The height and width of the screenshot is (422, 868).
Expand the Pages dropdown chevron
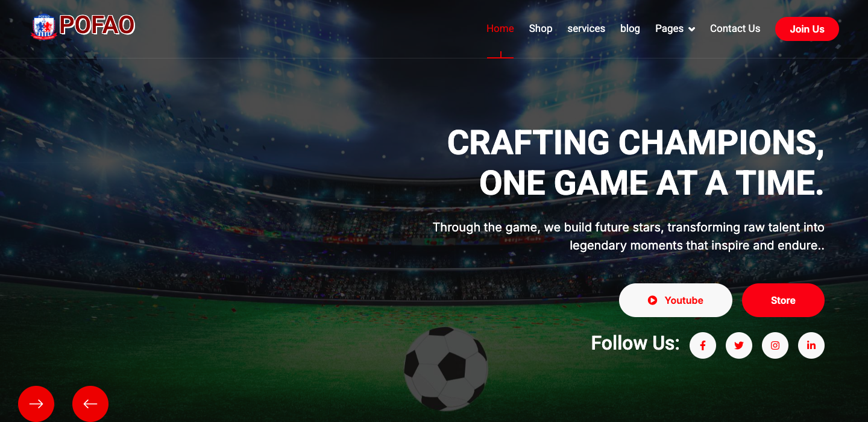click(x=691, y=29)
